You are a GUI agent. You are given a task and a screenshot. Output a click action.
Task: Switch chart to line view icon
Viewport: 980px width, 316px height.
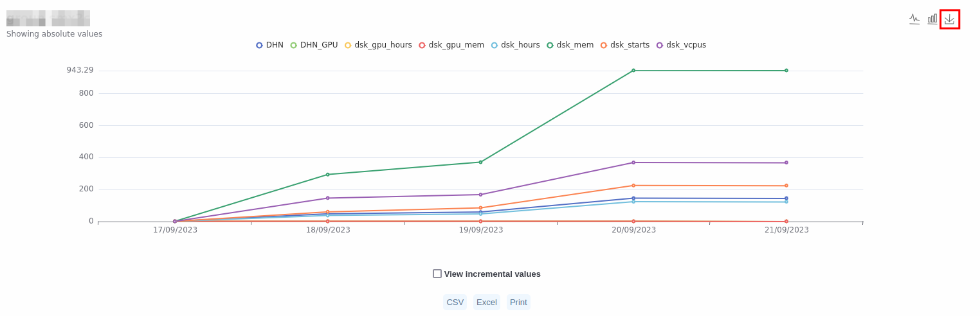914,19
